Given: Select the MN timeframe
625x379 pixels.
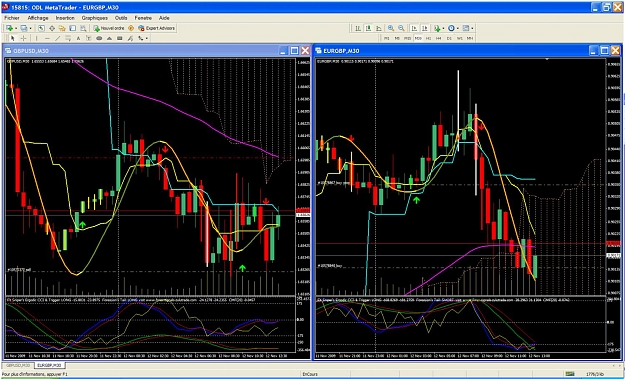Looking at the screenshot, I should (470, 38).
